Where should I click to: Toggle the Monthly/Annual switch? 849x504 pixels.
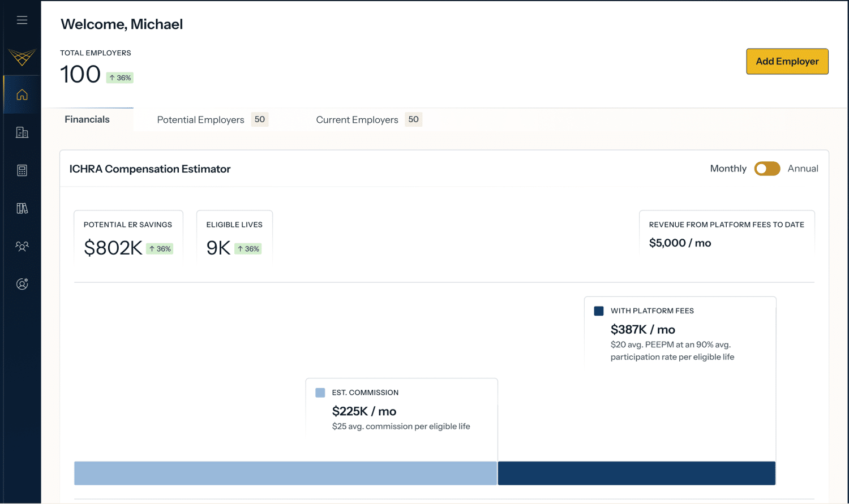click(767, 169)
